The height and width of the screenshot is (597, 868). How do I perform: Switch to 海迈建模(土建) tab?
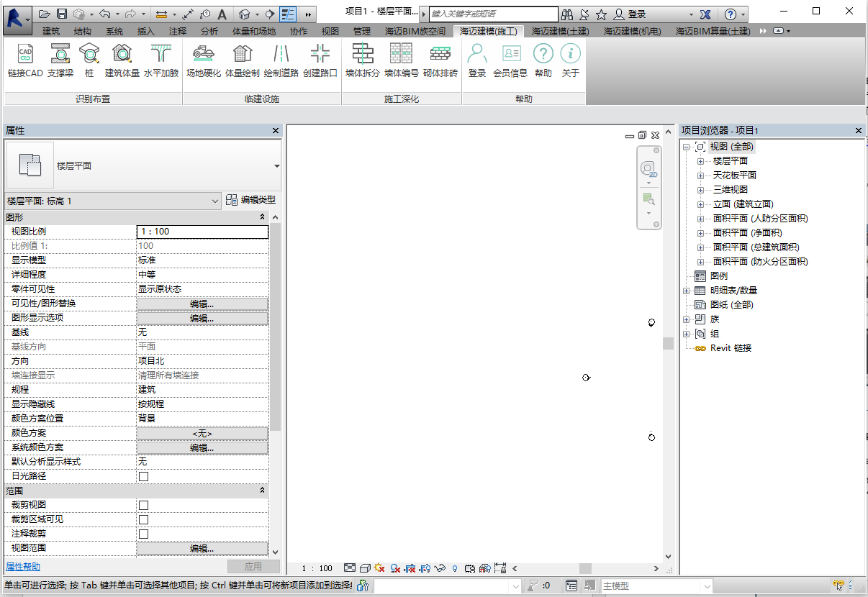click(561, 31)
